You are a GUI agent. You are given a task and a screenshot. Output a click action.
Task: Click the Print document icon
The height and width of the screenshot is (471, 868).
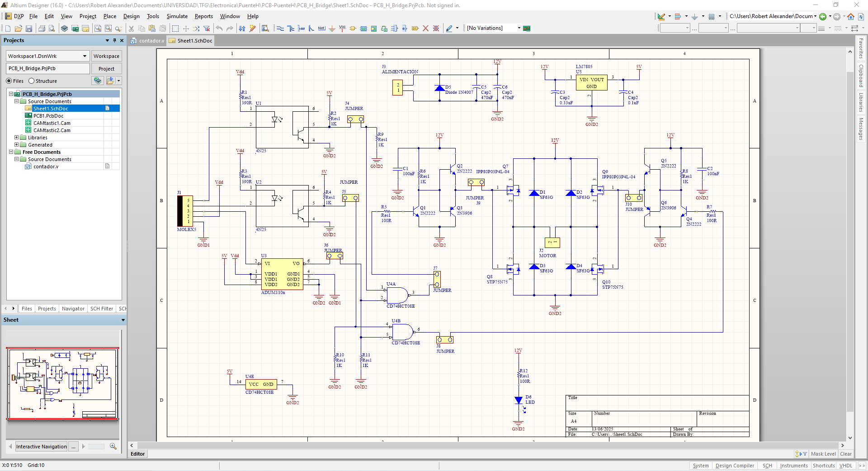click(42, 29)
